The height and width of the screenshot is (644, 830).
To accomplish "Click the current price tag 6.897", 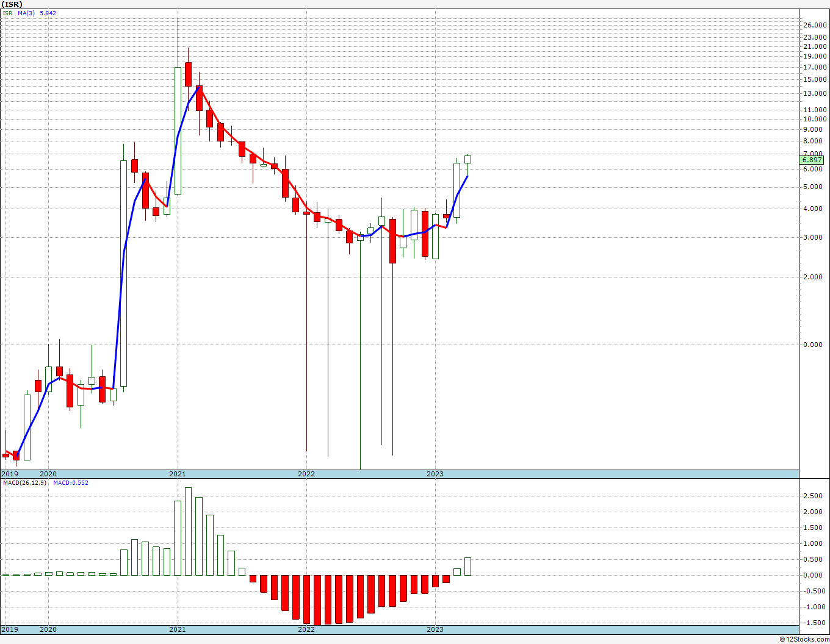I will (812, 160).
